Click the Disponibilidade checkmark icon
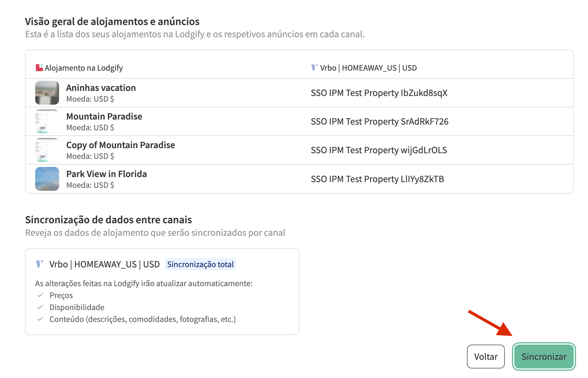The image size is (588, 378). [40, 307]
